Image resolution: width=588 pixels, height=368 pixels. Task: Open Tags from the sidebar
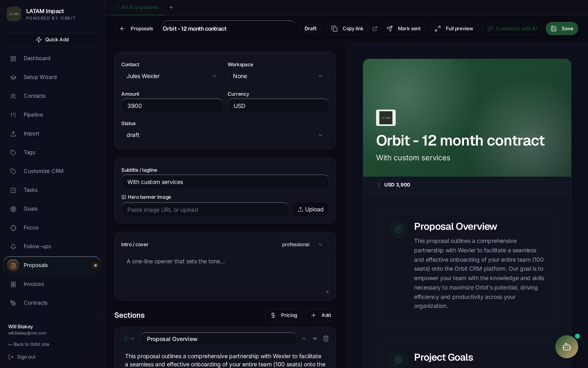52,152
